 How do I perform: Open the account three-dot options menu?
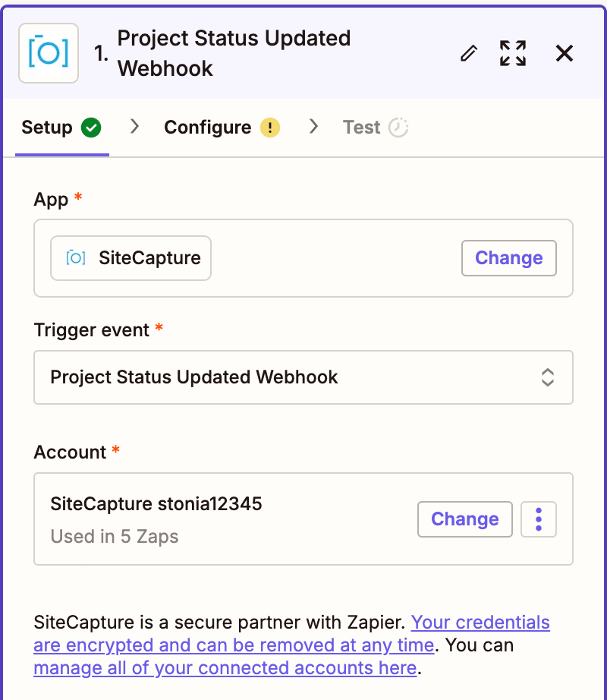(x=539, y=519)
